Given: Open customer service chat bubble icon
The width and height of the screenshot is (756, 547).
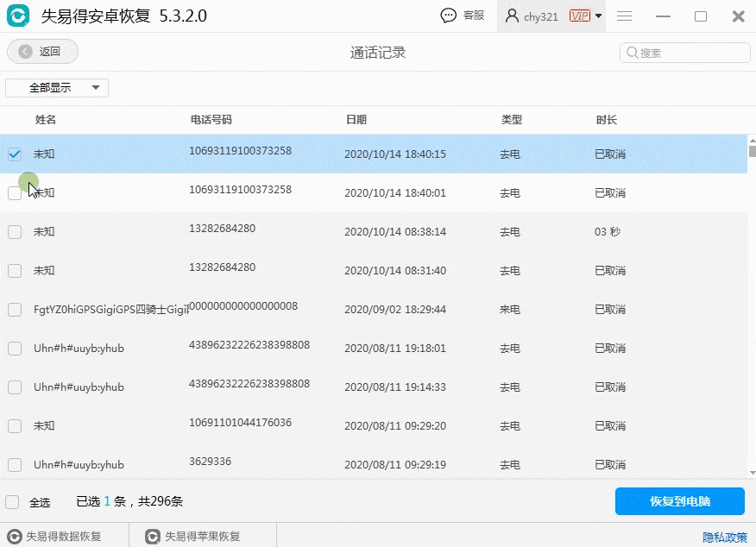Looking at the screenshot, I should point(449,16).
